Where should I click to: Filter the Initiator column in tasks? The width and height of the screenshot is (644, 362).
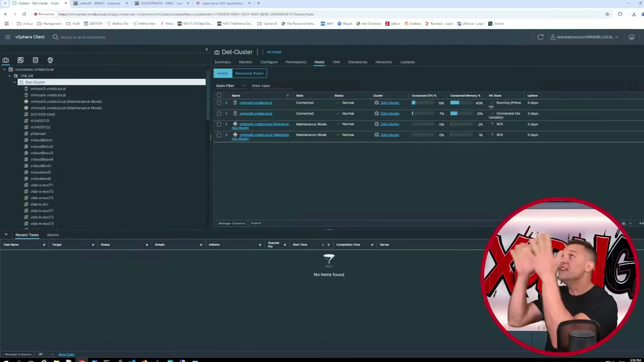[x=260, y=245]
